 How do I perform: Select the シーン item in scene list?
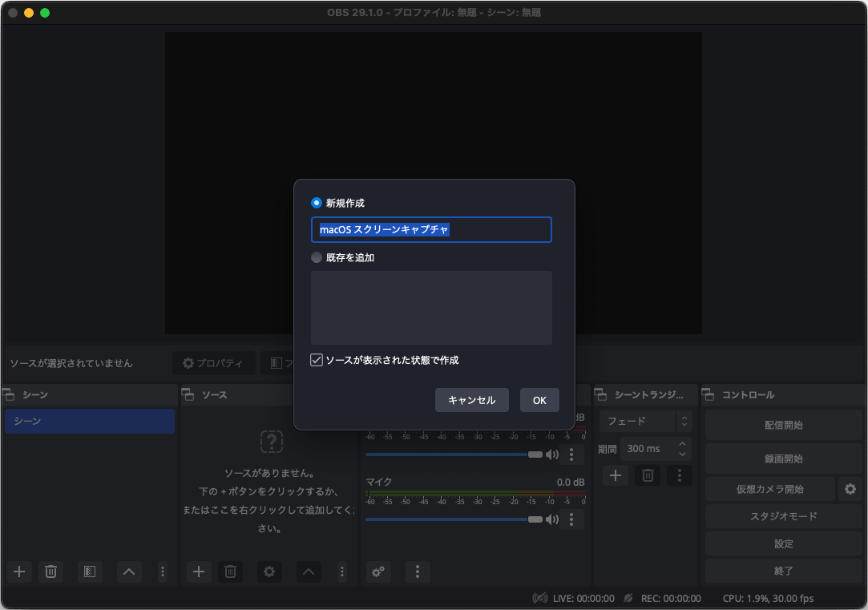coord(90,422)
